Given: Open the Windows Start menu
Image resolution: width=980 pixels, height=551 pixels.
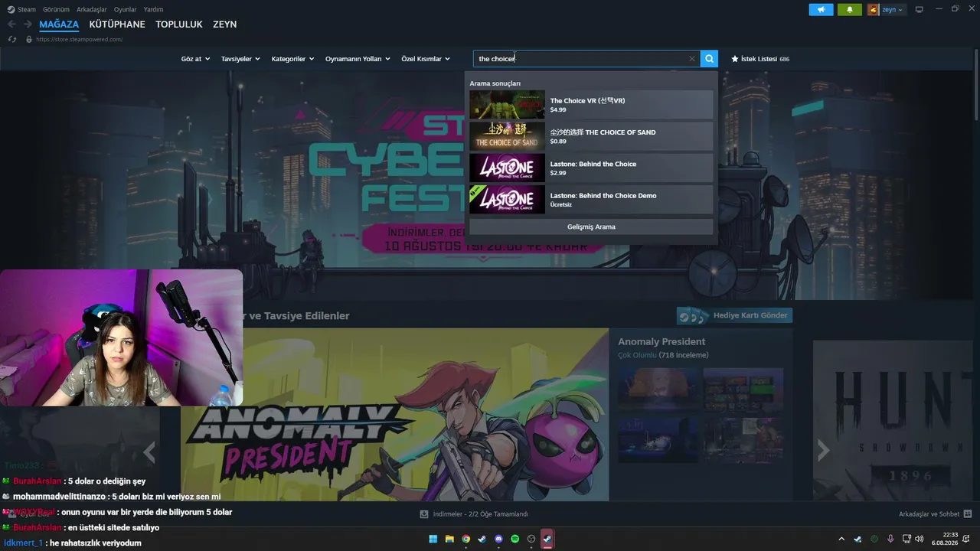Looking at the screenshot, I should 433,539.
